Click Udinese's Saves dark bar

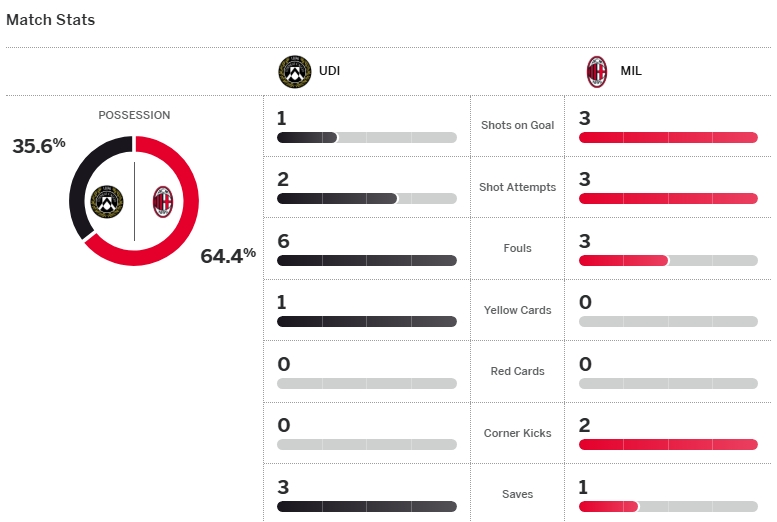pos(367,506)
